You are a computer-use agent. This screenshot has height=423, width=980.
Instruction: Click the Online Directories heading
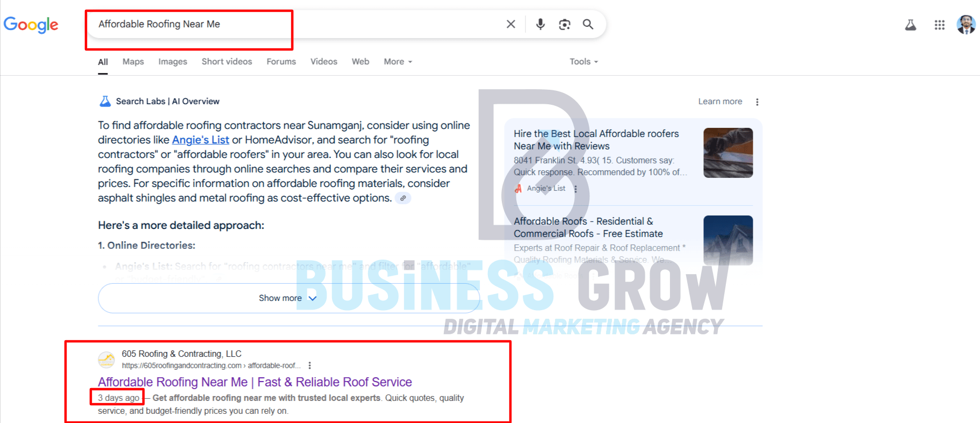[147, 246]
